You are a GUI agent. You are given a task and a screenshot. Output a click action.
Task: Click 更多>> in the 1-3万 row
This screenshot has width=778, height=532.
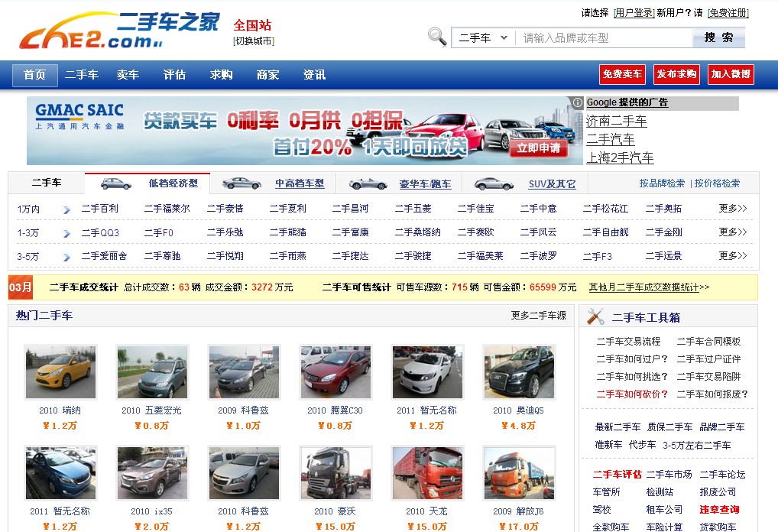(733, 232)
